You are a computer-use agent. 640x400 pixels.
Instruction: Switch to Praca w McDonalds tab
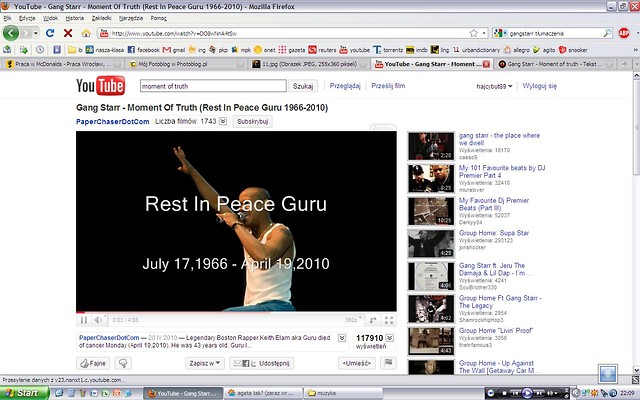62,64
